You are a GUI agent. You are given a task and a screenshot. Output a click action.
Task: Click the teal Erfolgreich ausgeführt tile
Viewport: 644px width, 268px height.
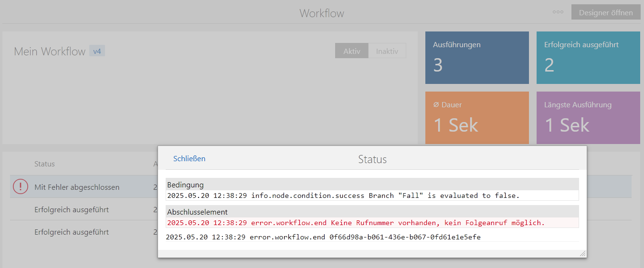coord(588,58)
